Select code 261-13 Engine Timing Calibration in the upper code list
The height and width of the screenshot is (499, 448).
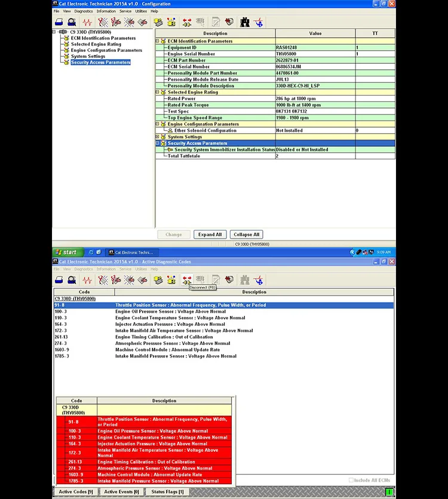(224, 337)
